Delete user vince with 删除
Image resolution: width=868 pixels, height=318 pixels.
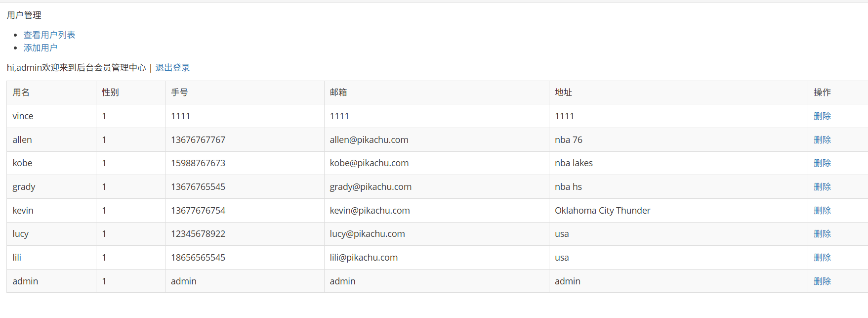[x=822, y=116]
